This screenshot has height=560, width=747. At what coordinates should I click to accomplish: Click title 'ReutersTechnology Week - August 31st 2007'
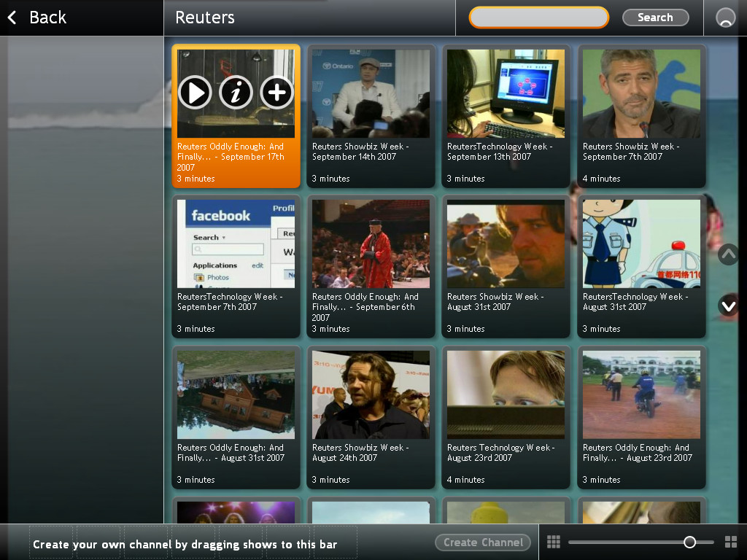pyautogui.click(x=635, y=301)
